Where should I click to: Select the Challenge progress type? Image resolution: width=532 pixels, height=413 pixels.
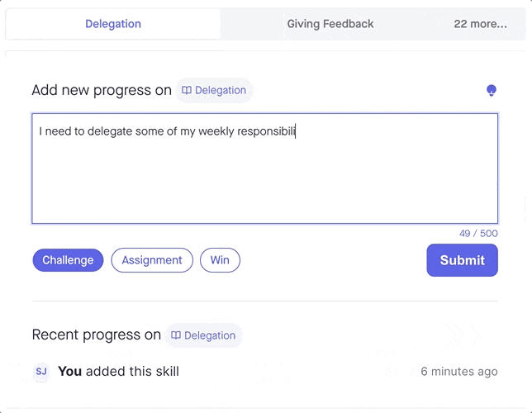(x=68, y=260)
